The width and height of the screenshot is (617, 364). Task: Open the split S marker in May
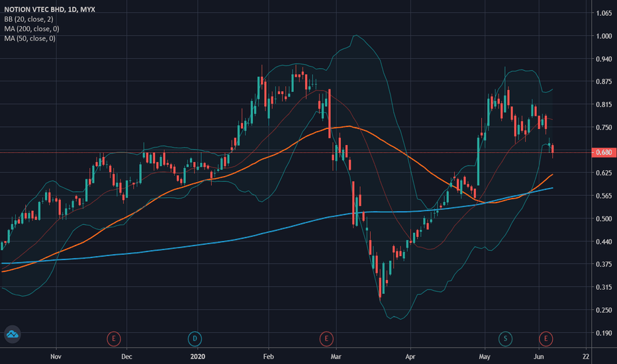tap(505, 338)
